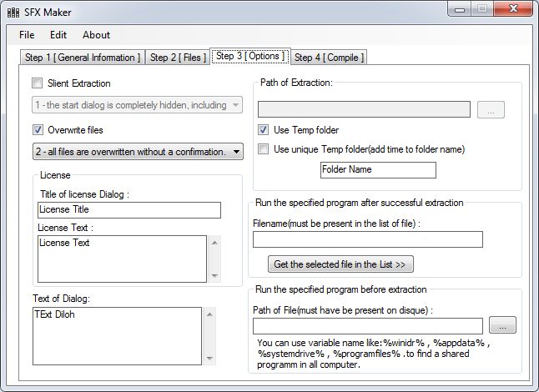Focus the License Title input field
The width and height of the screenshot is (539, 392).
click(x=129, y=210)
